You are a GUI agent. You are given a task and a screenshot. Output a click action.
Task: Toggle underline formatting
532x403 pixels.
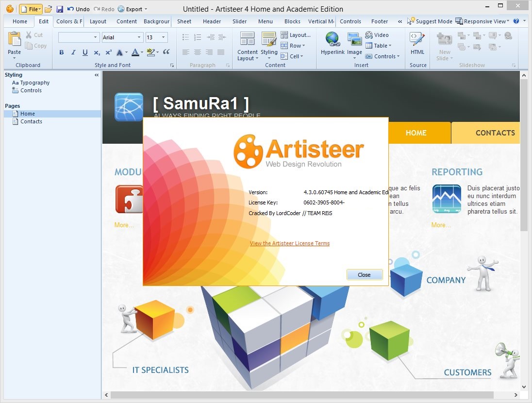point(85,52)
